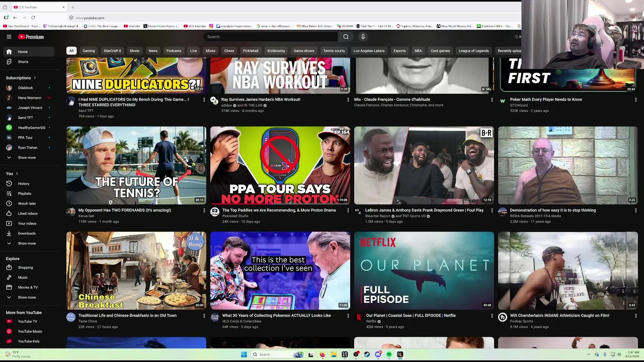Open YouTube Kids in sidebar
This screenshot has width=644, height=362.
click(x=29, y=341)
